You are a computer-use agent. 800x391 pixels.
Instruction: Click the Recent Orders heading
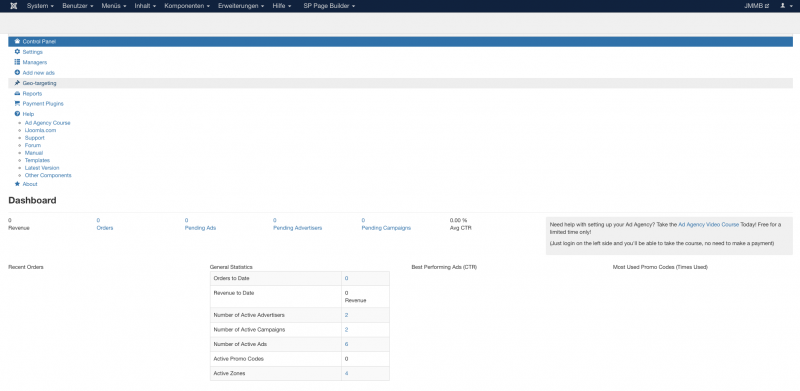[x=26, y=267]
